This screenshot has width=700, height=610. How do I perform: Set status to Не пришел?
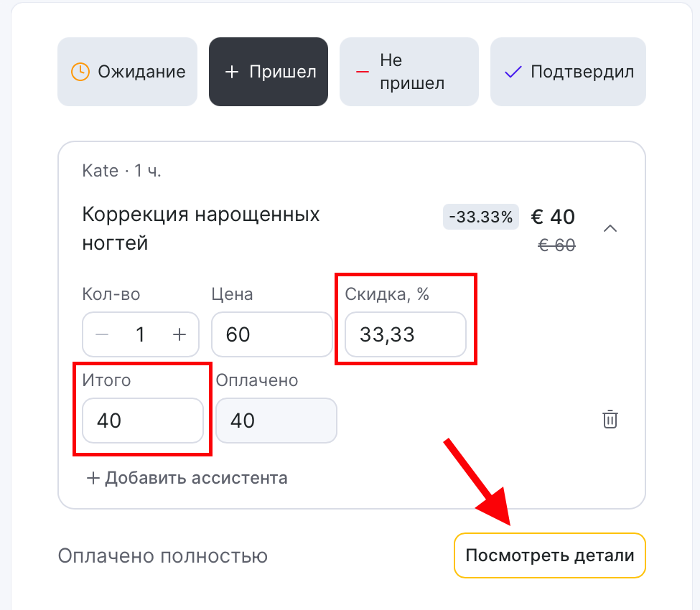point(409,72)
